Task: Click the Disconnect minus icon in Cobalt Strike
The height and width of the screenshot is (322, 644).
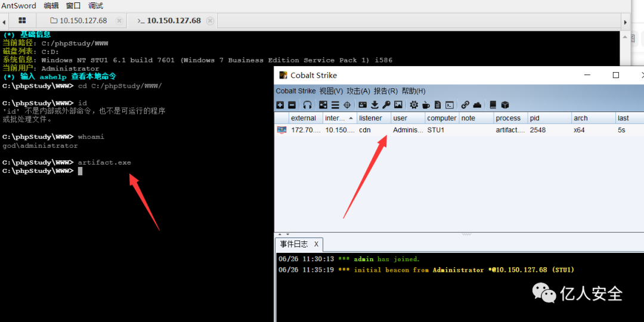Action: 292,105
